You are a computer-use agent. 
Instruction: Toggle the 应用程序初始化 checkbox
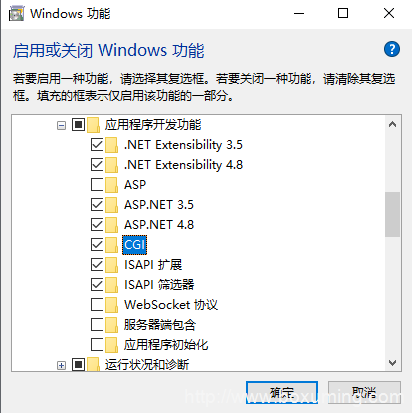pos(97,344)
